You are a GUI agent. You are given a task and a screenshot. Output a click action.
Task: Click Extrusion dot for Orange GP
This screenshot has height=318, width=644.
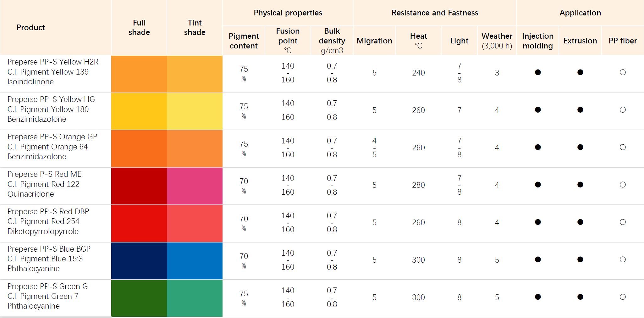point(580,147)
